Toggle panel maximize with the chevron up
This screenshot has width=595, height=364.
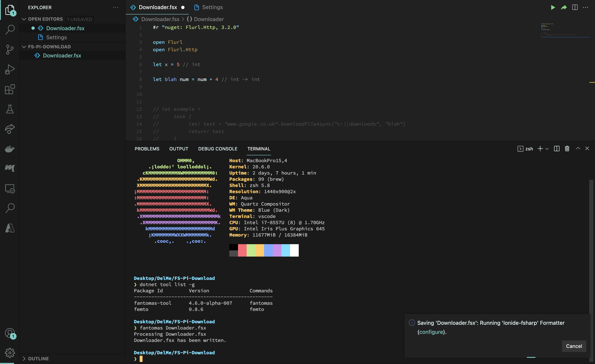pyautogui.click(x=578, y=148)
